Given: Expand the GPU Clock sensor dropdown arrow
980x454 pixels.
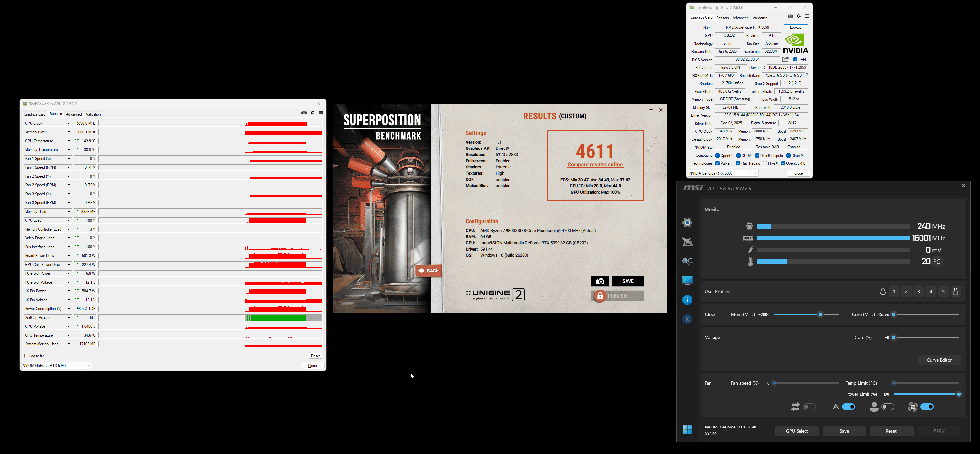Looking at the screenshot, I should [x=69, y=123].
